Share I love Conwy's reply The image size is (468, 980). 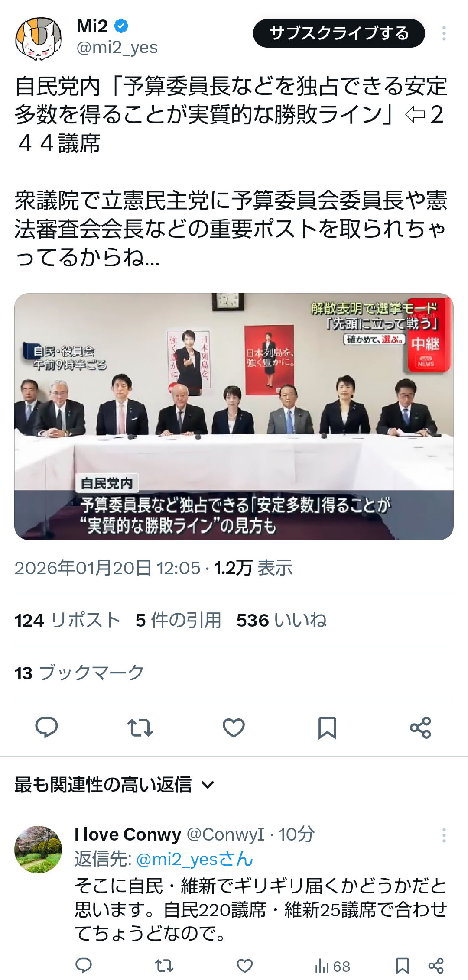[x=436, y=966]
